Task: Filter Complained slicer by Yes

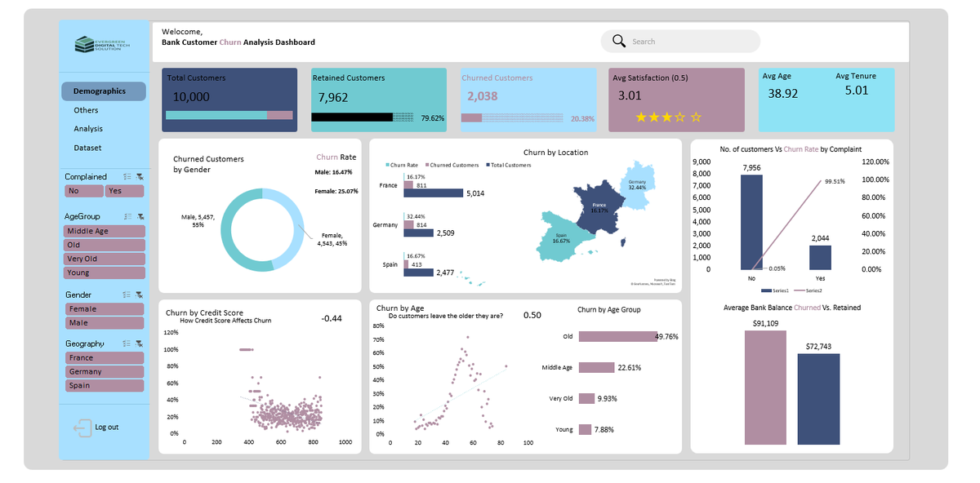Action: coord(124,191)
